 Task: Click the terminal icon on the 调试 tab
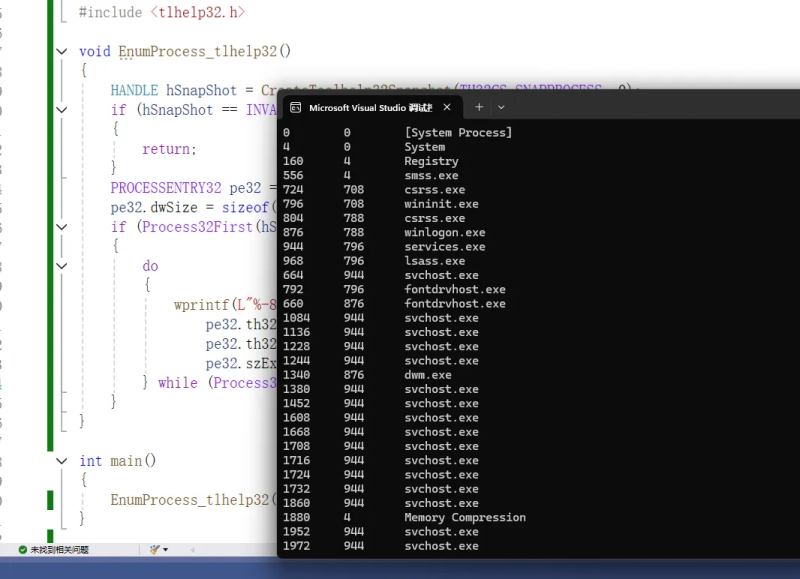click(295, 107)
